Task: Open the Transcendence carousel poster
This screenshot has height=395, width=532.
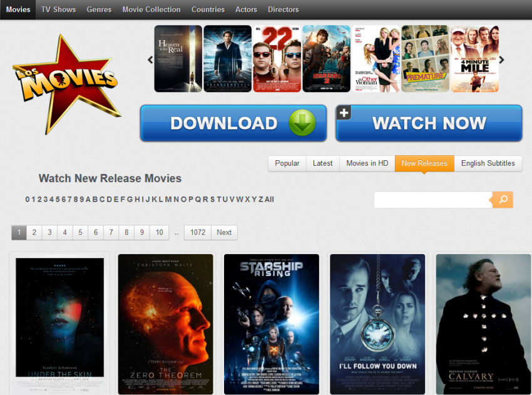Action: click(228, 59)
